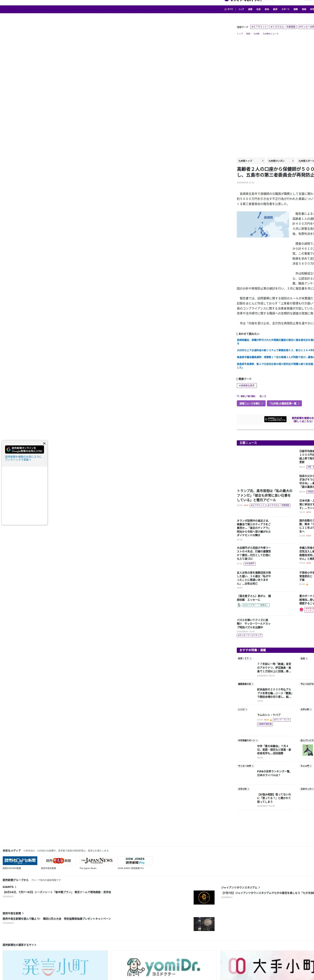
Task: Click the #イスラエル・中東情勢 trending tag
Action: point(283,27)
